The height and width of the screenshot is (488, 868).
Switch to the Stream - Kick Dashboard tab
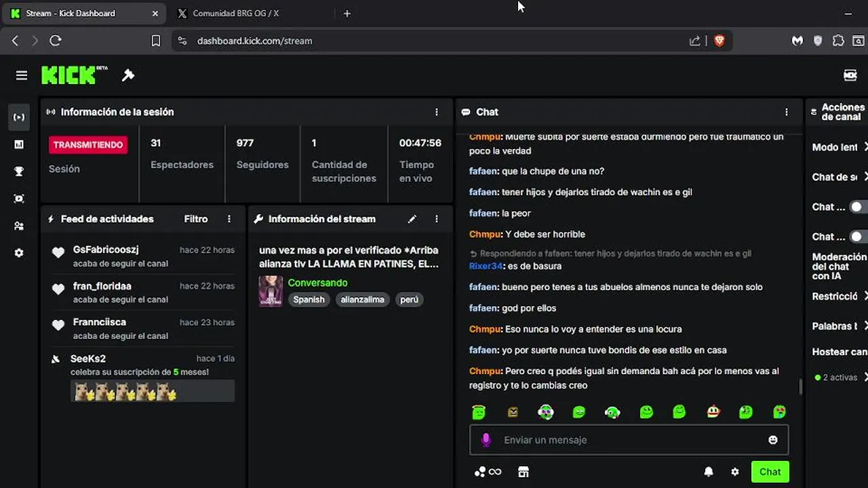tap(84, 14)
